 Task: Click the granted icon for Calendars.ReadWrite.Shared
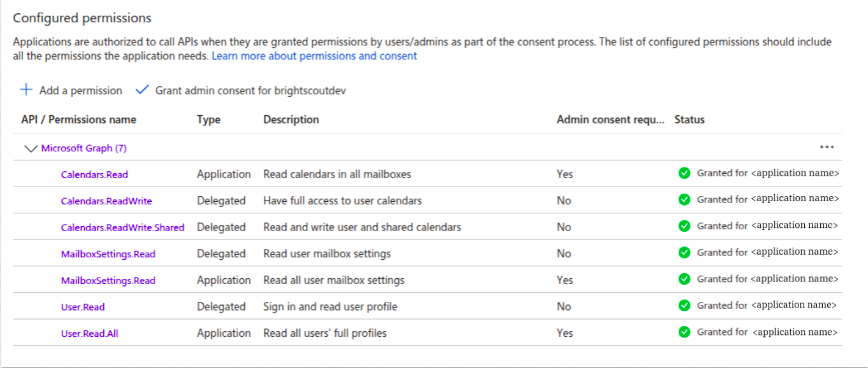[683, 226]
